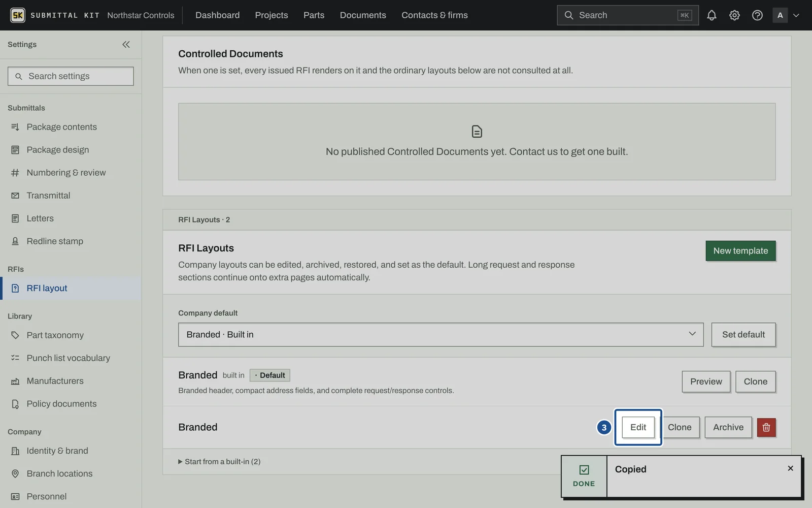This screenshot has width=812, height=508.
Task: Navigate to Contacts & firms
Action: (x=434, y=15)
